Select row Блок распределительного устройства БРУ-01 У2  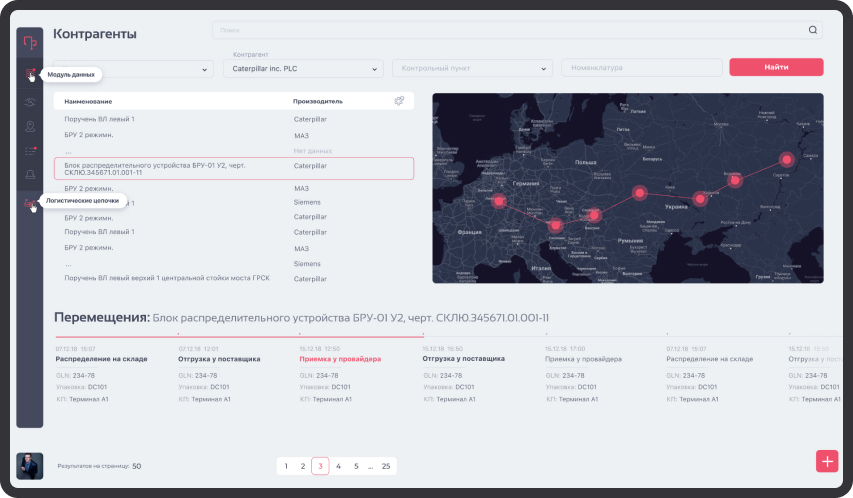[x=234, y=169]
